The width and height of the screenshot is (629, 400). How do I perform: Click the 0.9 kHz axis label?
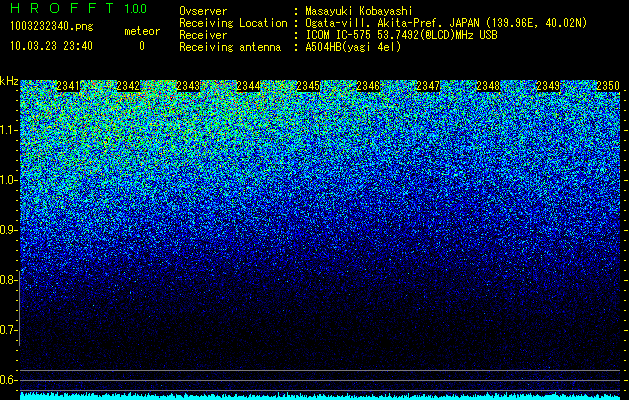(x=7, y=230)
